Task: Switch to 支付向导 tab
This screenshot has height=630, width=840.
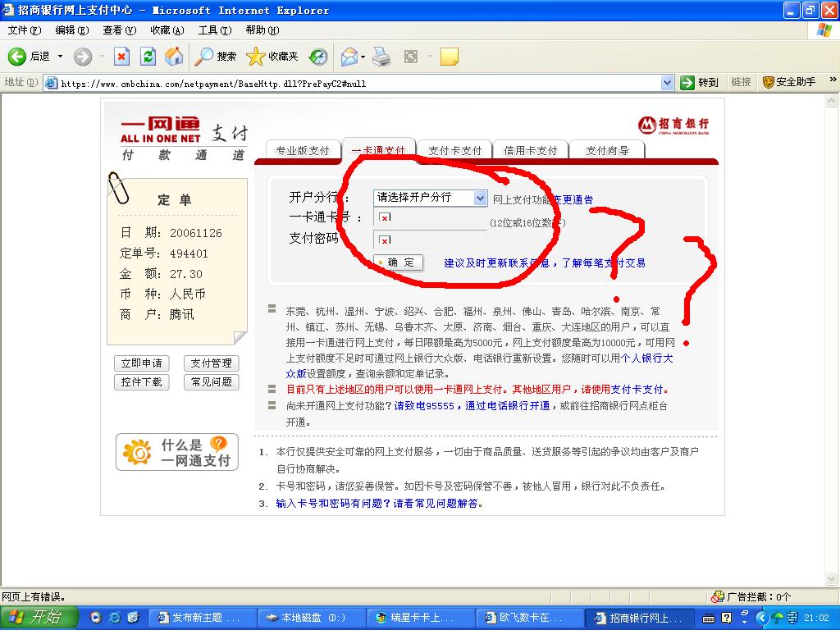Action: 606,150
